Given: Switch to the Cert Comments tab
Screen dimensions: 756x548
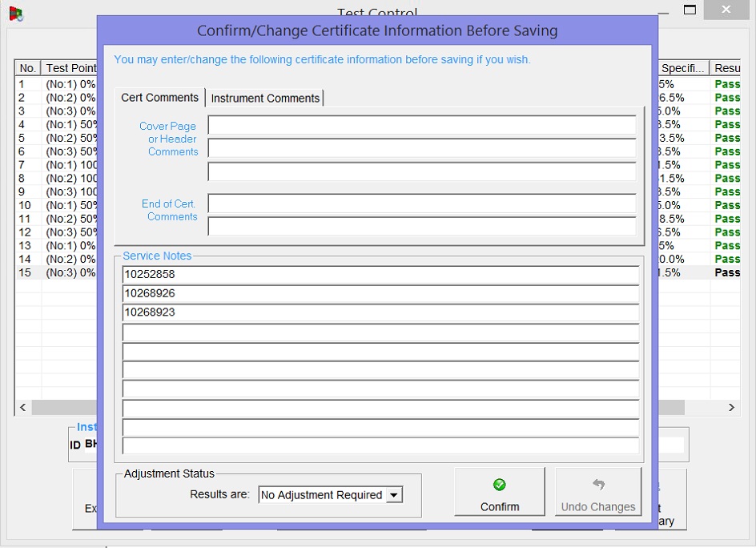Looking at the screenshot, I should pyautogui.click(x=159, y=98).
